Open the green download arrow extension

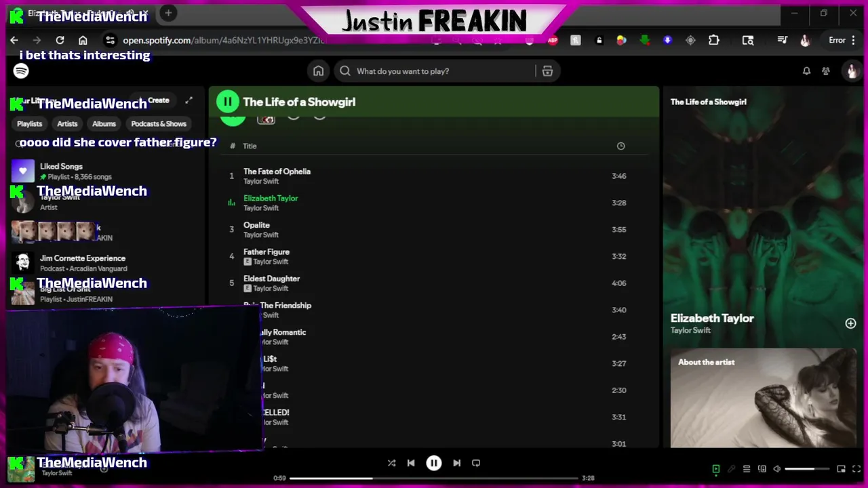[x=644, y=40]
